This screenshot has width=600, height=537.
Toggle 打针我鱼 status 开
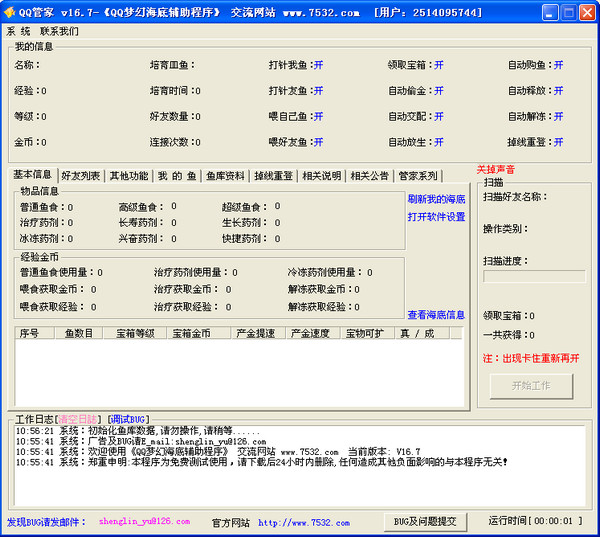tap(318, 65)
